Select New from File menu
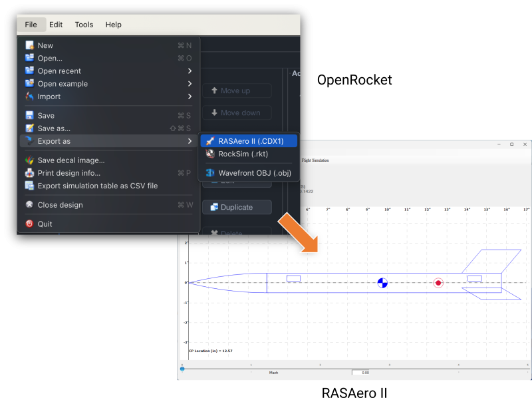The width and height of the screenshot is (532, 410). (x=108, y=45)
